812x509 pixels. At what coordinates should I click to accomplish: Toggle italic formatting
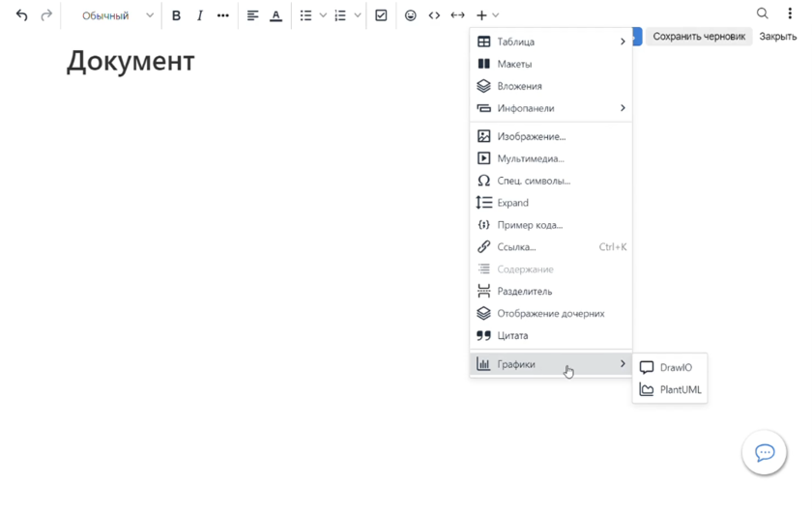coord(199,15)
